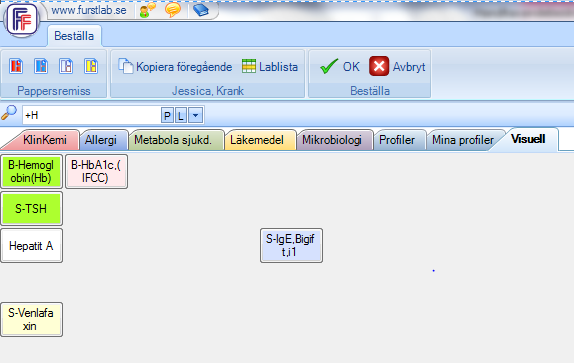Toggle the P search filter button
The image size is (574, 363).
coord(167,116)
